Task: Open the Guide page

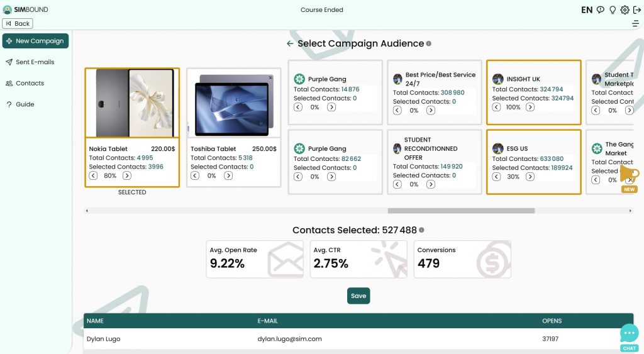Action: 20,104
